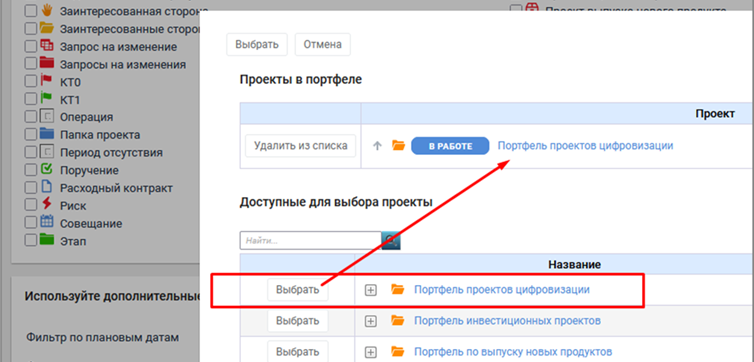Check the Период отсутствия checkbox
Screen dimensions: 754x362
click(31, 152)
